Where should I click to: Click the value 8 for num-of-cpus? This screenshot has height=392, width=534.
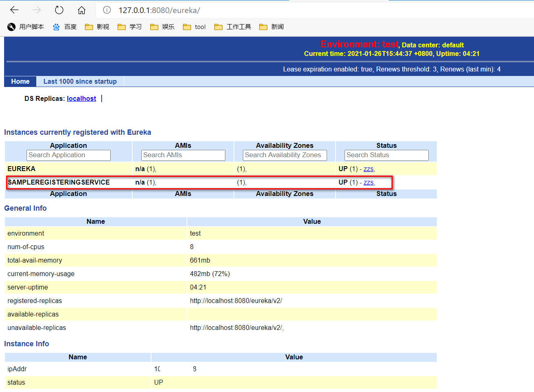[192, 247]
